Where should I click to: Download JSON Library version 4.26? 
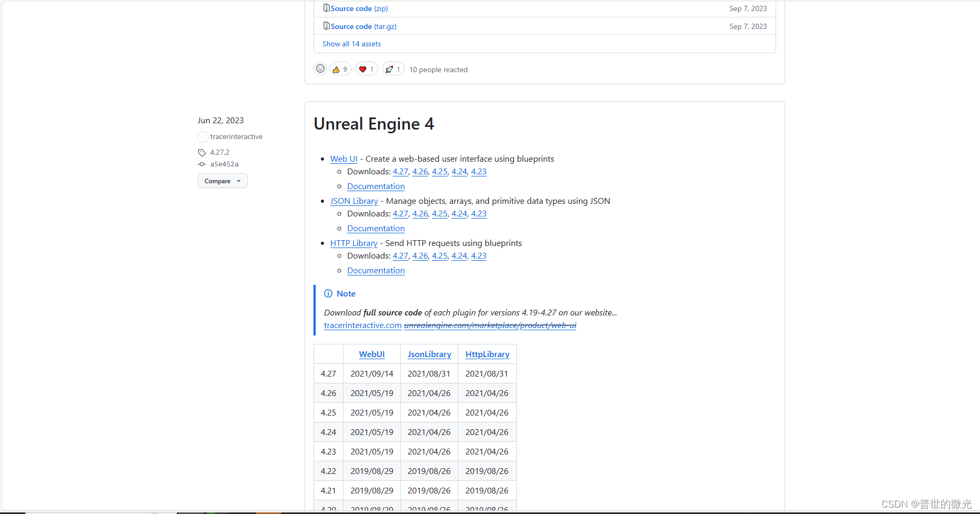click(x=420, y=213)
